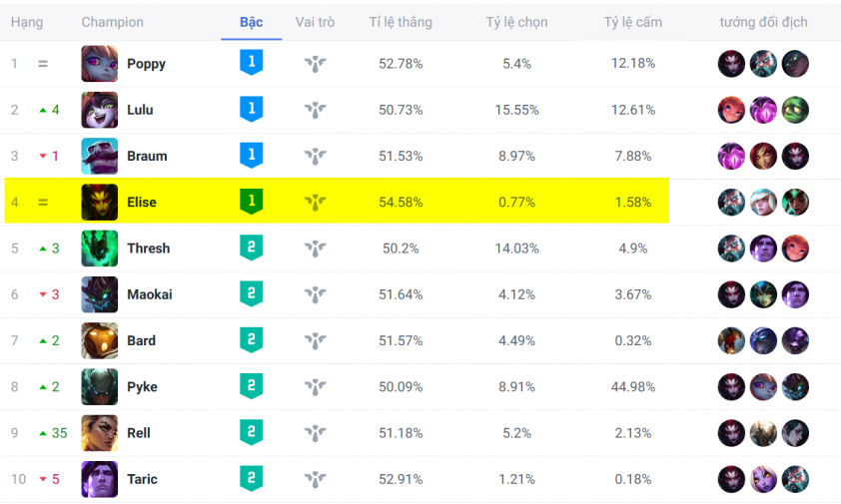Open Lulu champion portrait
The height and width of the screenshot is (504, 841).
click(x=99, y=110)
